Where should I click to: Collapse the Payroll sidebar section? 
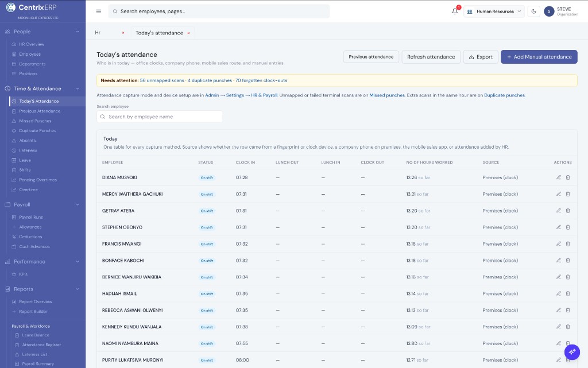78,204
